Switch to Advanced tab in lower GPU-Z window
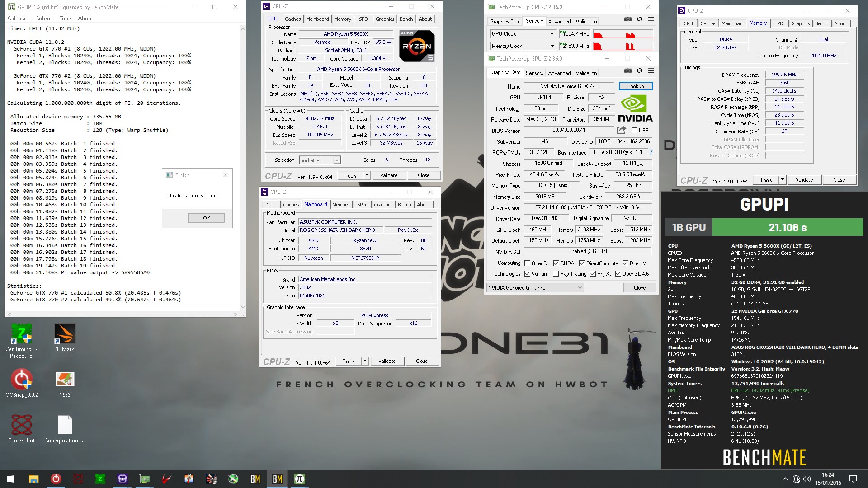 coord(559,73)
